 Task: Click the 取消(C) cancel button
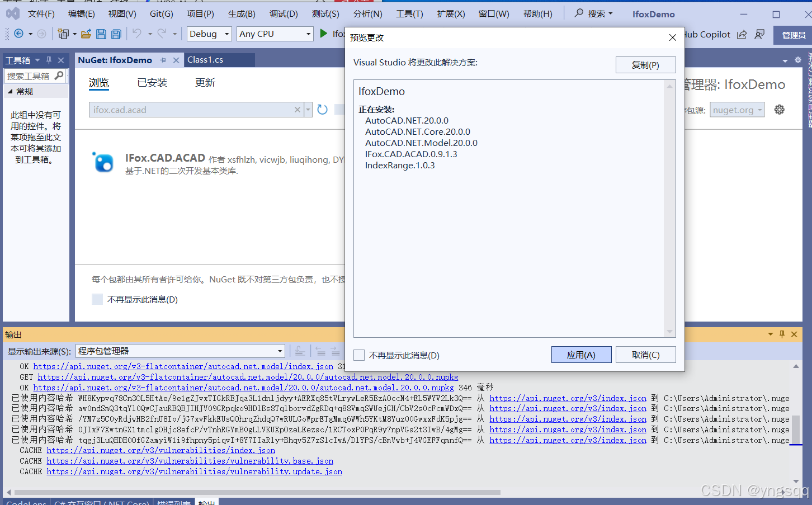coord(645,355)
